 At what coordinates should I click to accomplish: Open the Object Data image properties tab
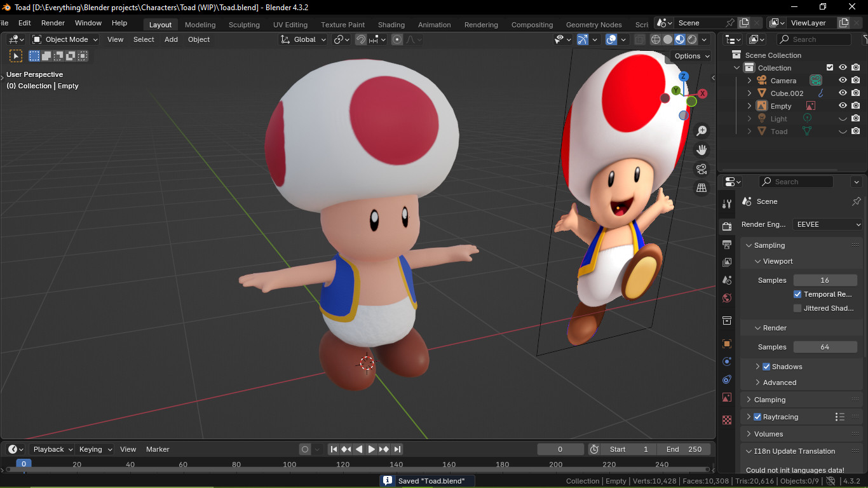(727, 397)
